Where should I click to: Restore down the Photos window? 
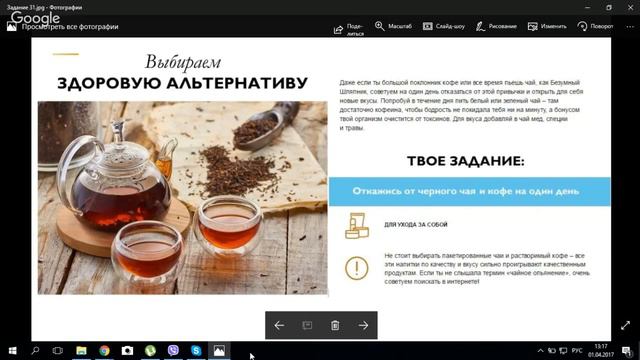(x=609, y=7)
